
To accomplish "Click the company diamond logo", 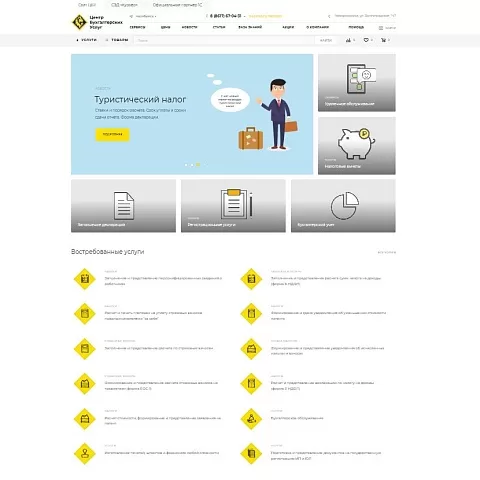I will [x=79, y=22].
